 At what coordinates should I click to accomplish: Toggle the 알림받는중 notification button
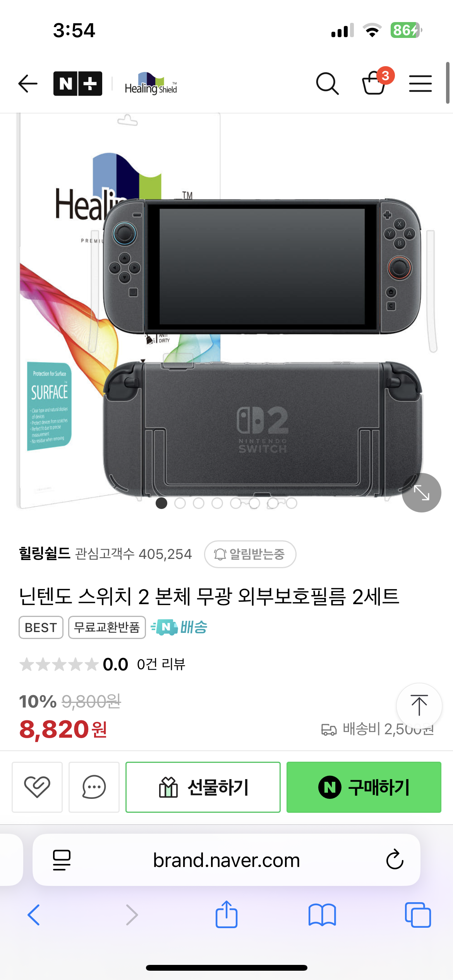[x=250, y=554]
